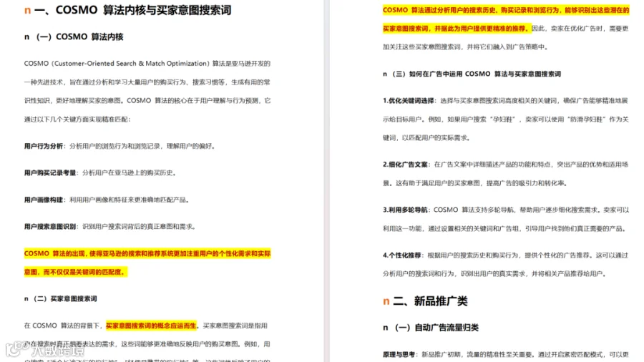
Task: Click the bold label 原理与思考
Action: tap(399, 354)
